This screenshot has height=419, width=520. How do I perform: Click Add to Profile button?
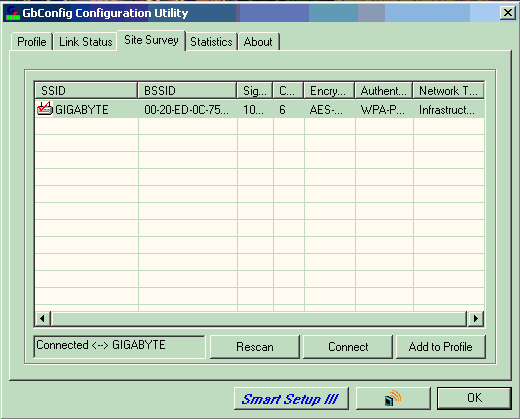[x=440, y=347]
